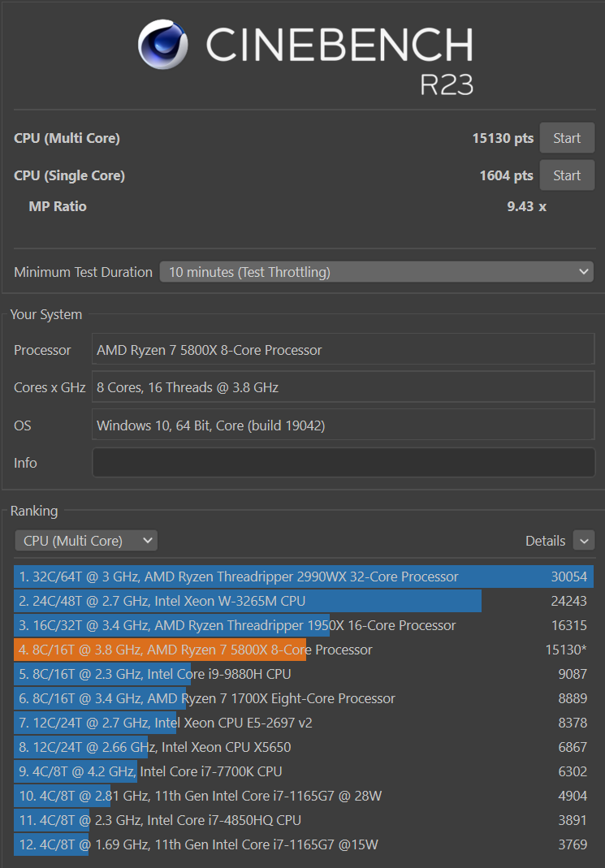605x868 pixels.
Task: Open the CPU (Multi Core) ranking dropdown
Action: click(86, 541)
